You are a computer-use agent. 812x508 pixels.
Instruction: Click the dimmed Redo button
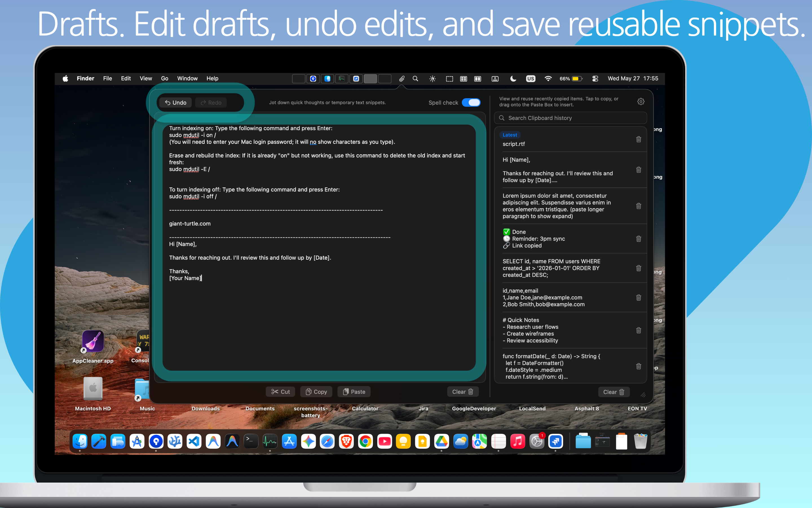tap(211, 102)
